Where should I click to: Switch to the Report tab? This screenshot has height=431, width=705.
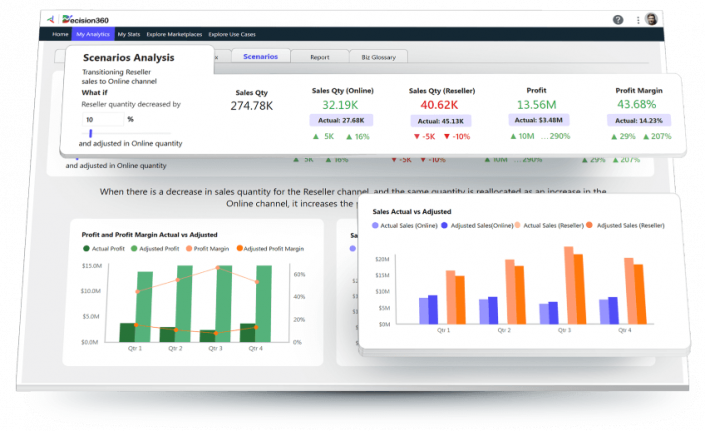[x=319, y=57]
